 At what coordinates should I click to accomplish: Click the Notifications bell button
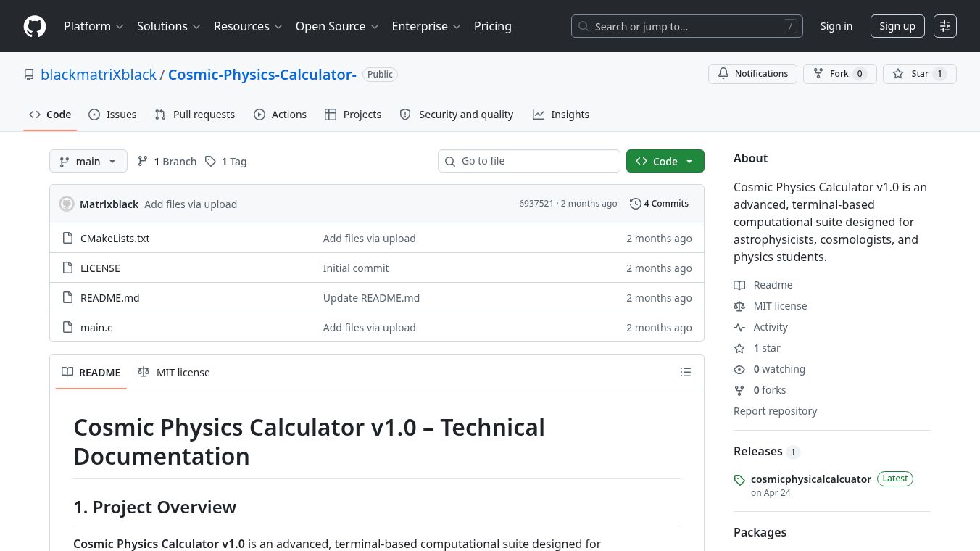[x=752, y=74]
